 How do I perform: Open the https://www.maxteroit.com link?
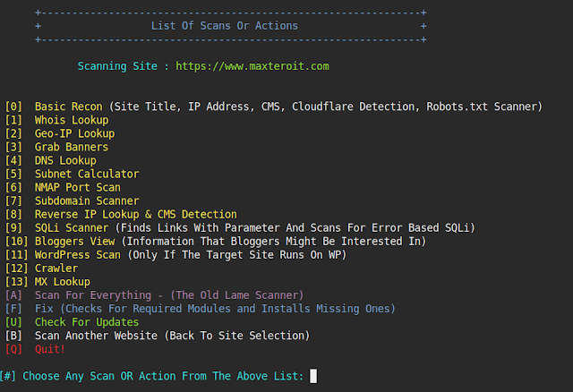point(252,66)
